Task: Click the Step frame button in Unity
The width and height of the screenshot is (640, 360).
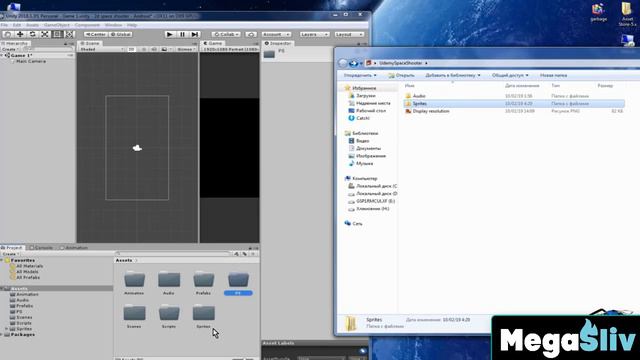Action: click(195, 34)
